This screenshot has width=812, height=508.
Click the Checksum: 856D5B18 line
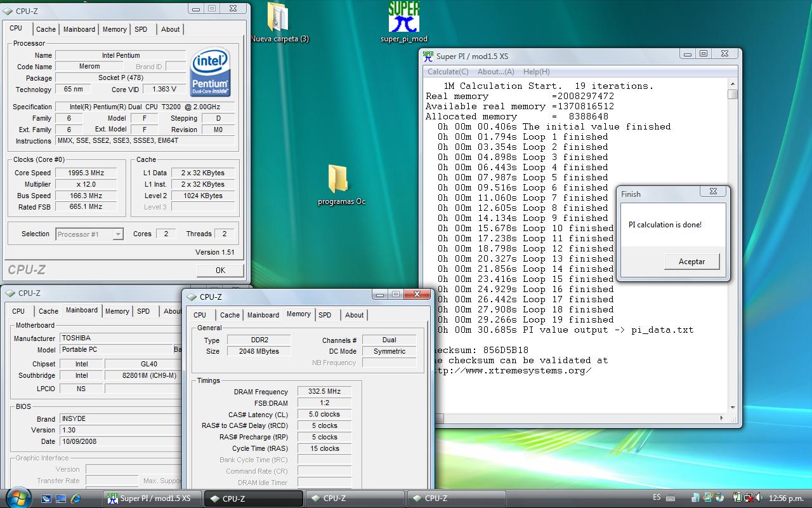(481, 350)
